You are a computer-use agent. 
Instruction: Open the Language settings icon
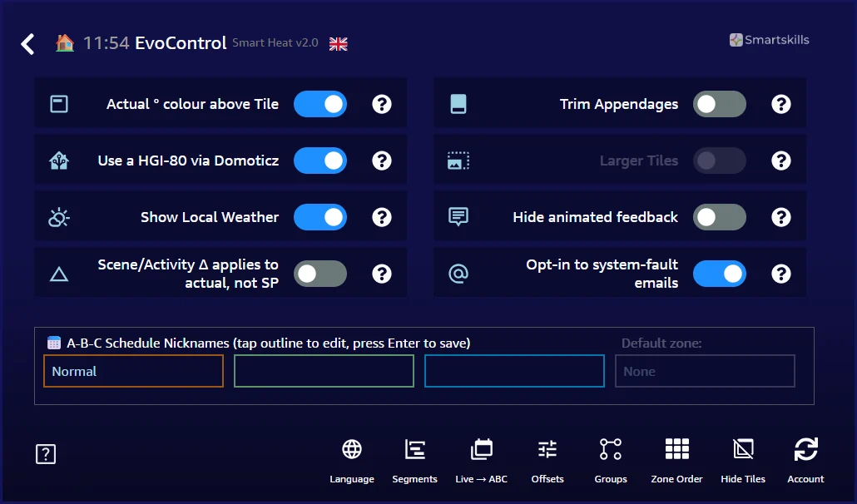coord(352,450)
